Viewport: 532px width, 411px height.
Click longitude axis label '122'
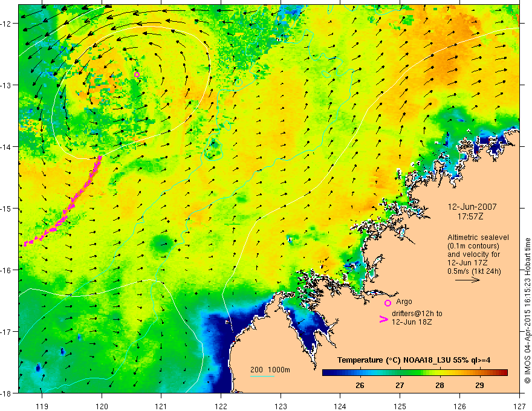coord(221,406)
